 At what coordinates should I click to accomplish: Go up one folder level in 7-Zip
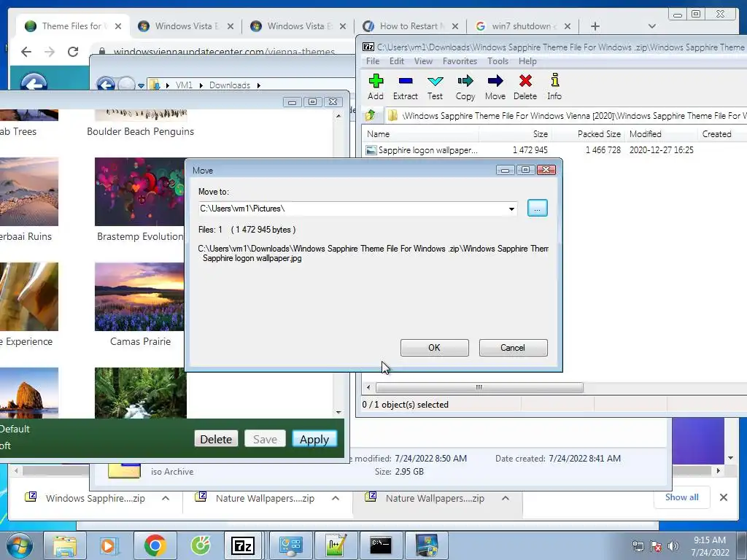(x=370, y=115)
